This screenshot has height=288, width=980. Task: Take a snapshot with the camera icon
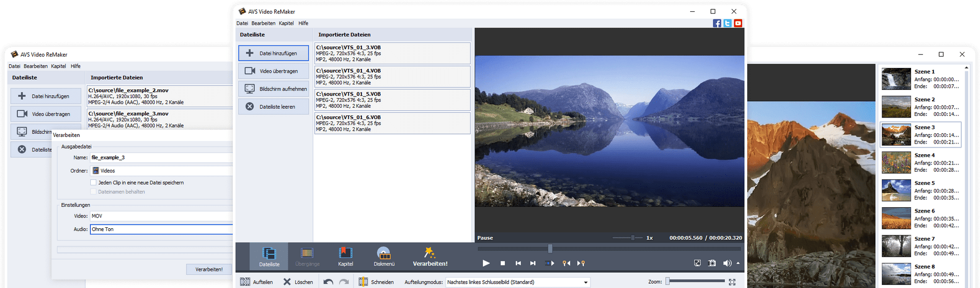(712, 263)
